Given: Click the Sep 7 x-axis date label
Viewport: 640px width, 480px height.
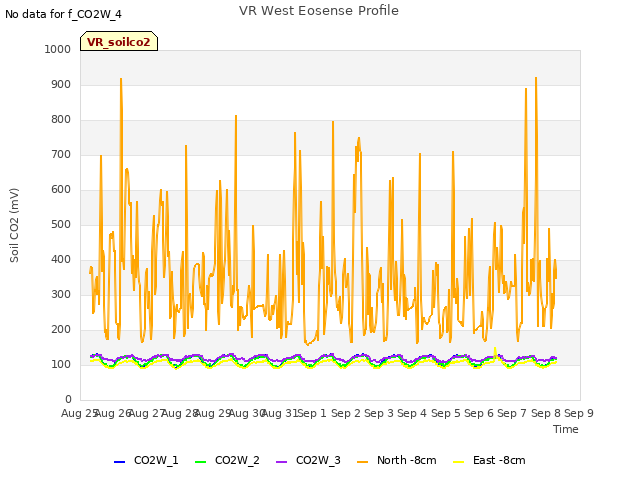Looking at the screenshot, I should 512,413.
